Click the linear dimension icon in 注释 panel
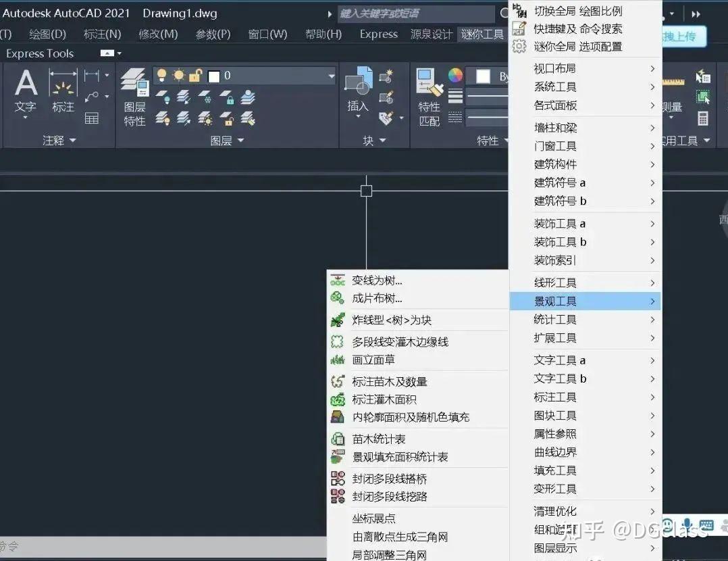 tap(91, 75)
